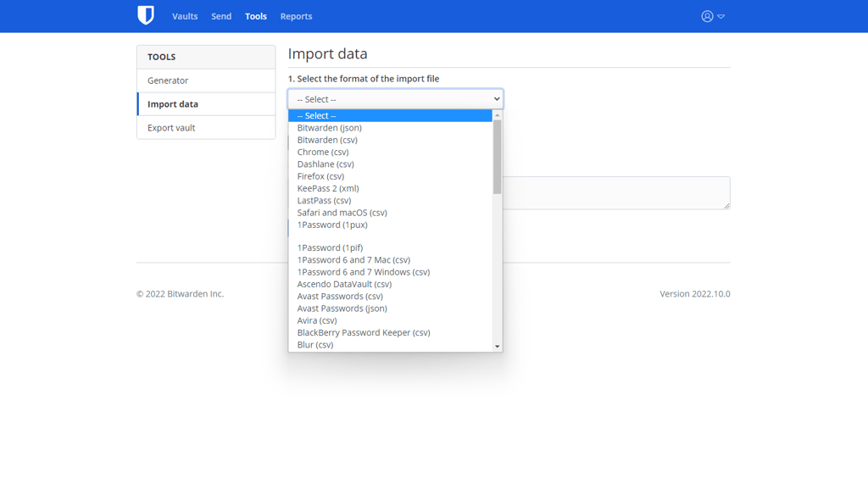Open the Vaults page
This screenshot has height=489, width=868.
point(185,16)
